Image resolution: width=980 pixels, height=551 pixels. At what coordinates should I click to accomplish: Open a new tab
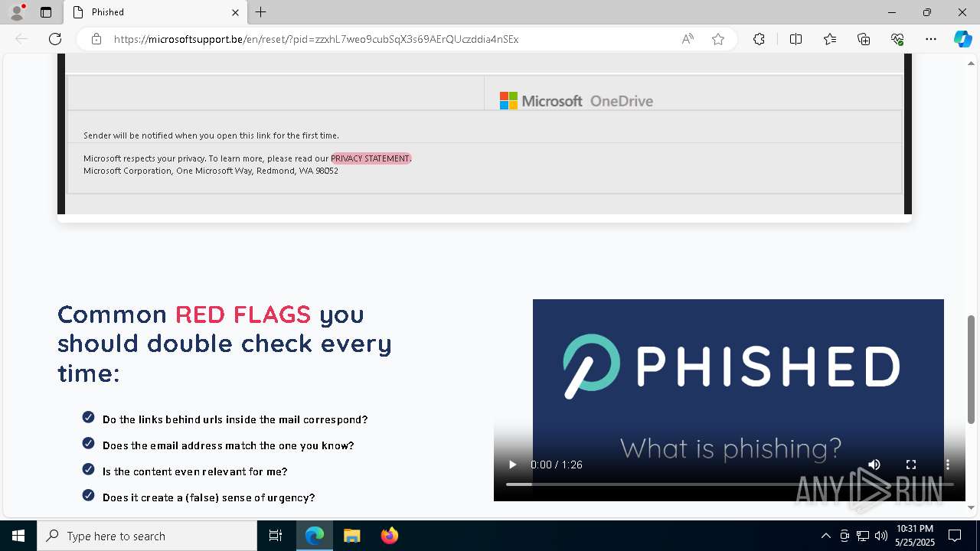(x=261, y=12)
